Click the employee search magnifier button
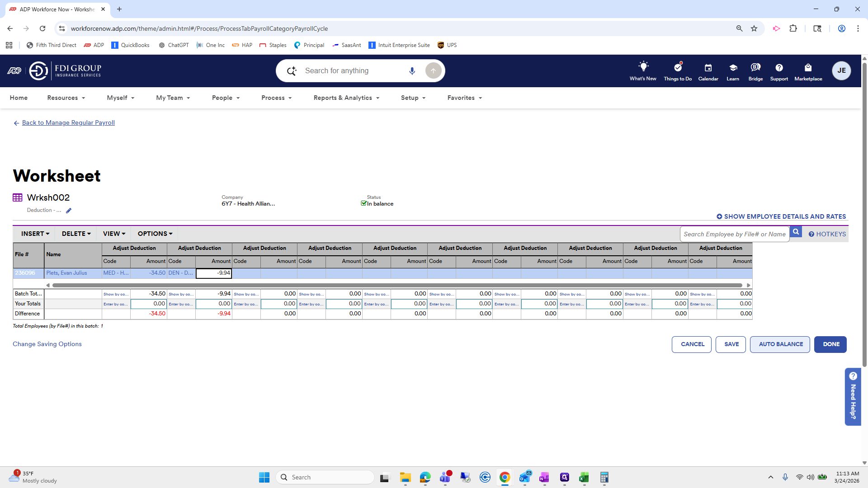868x488 pixels. pyautogui.click(x=796, y=232)
